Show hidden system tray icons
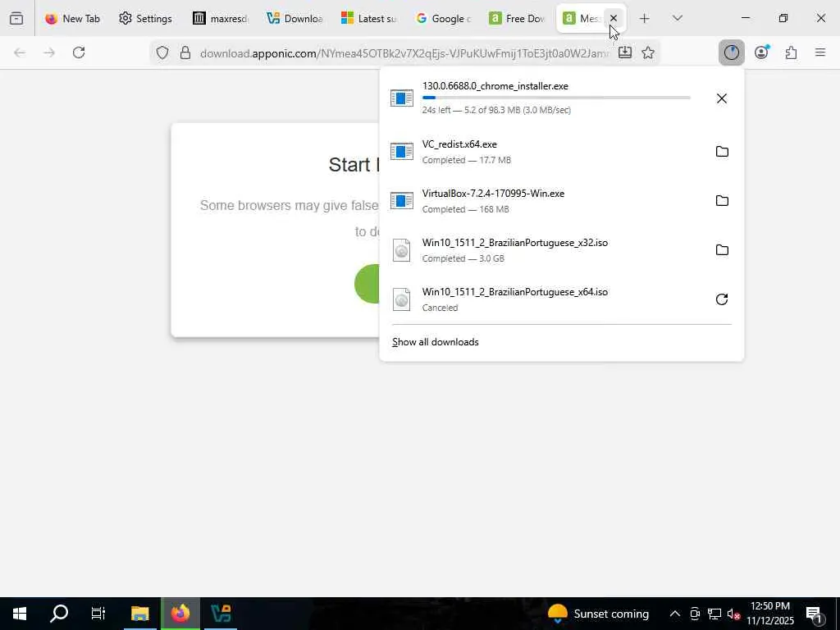840x630 pixels. point(675,614)
